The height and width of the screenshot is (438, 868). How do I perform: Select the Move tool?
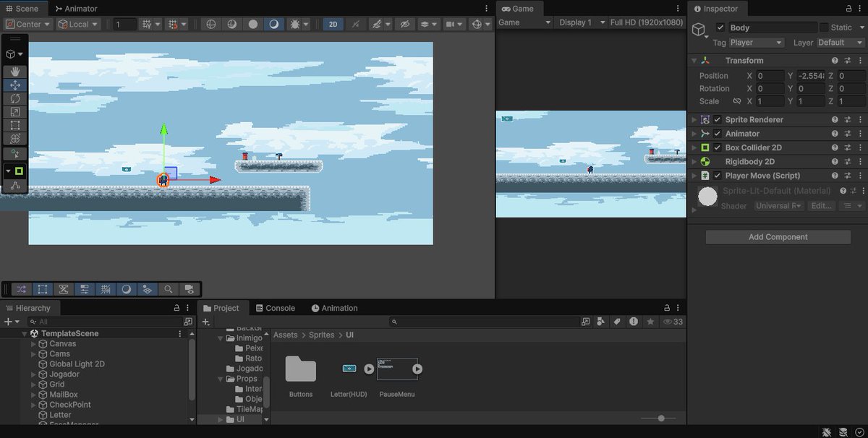click(14, 85)
